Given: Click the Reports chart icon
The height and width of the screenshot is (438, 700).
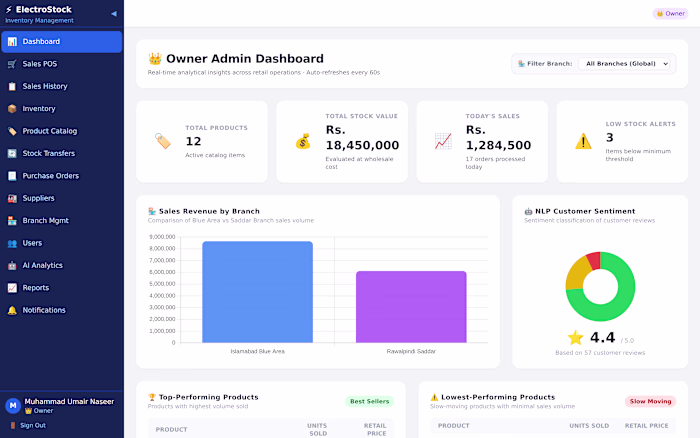Looking at the screenshot, I should [12, 288].
